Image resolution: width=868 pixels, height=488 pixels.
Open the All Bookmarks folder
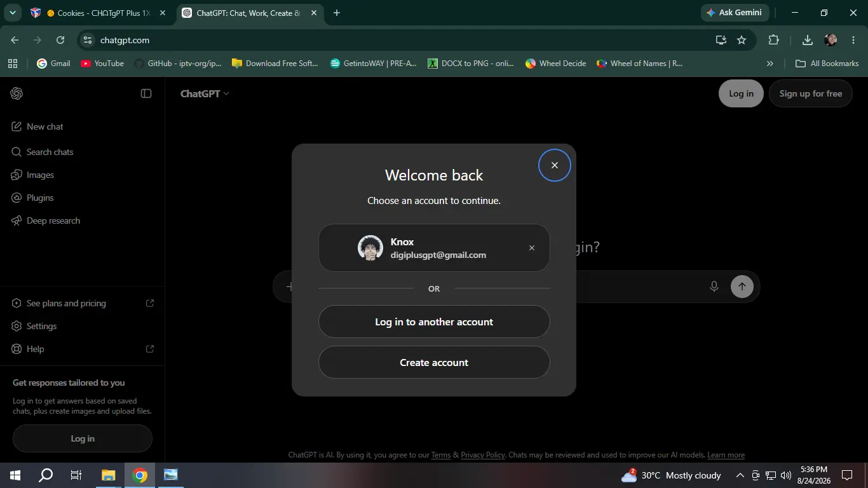click(827, 64)
